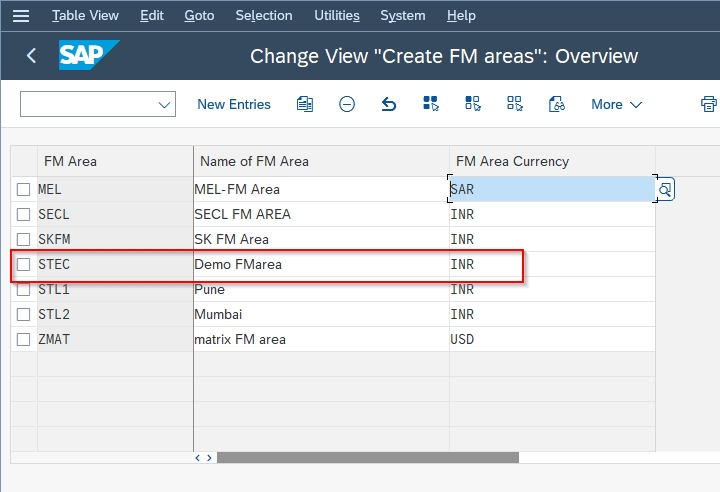Click the Copy As icon in toolbar

(305, 104)
